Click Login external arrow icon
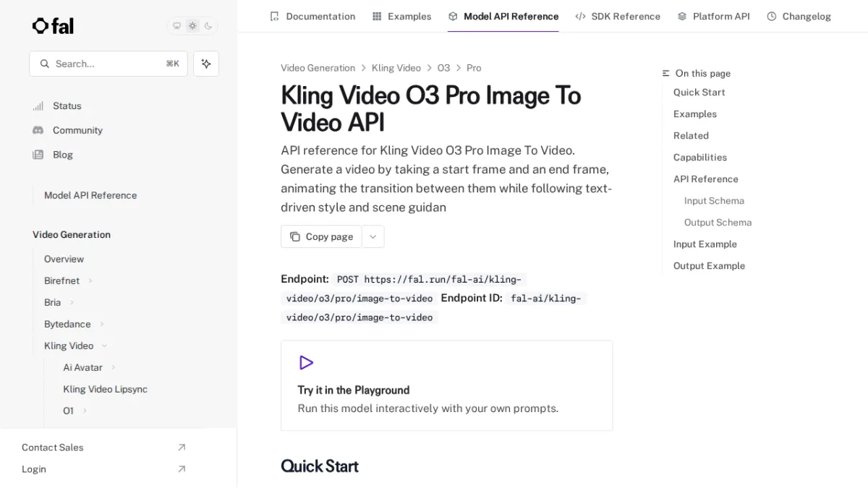 click(182, 469)
